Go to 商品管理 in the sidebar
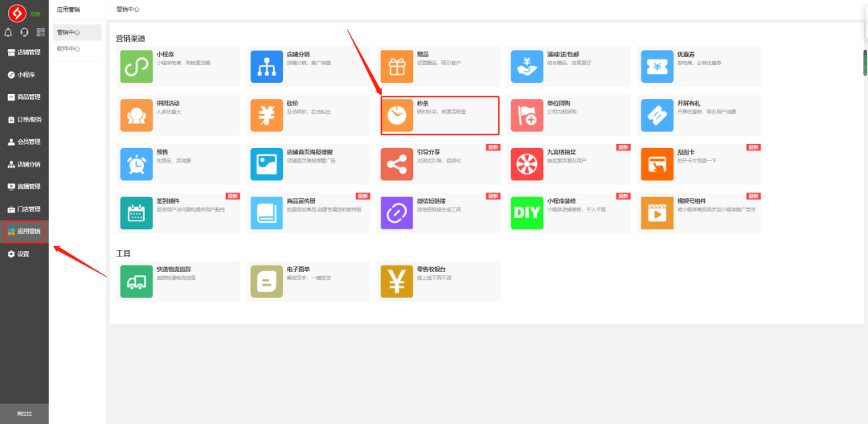 pyautogui.click(x=24, y=97)
